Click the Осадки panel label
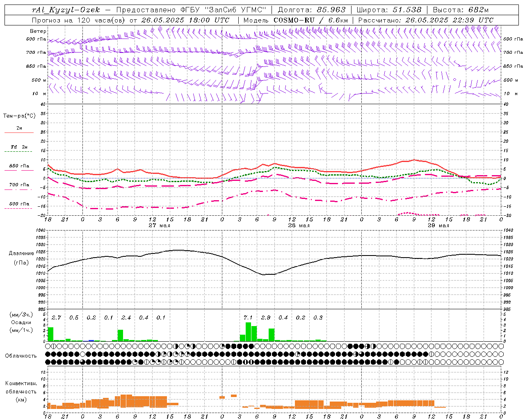Screen dimensions: 525x420 pyautogui.click(x=21, y=323)
